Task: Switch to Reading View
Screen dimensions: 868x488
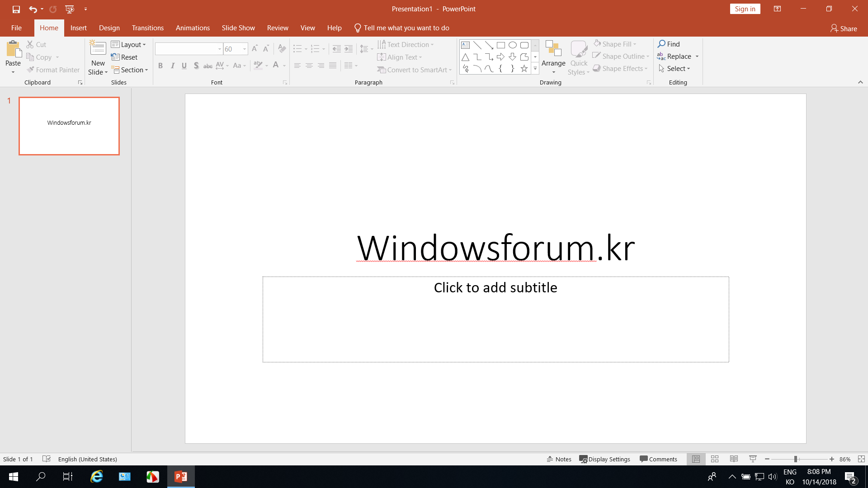Action: pyautogui.click(x=734, y=459)
